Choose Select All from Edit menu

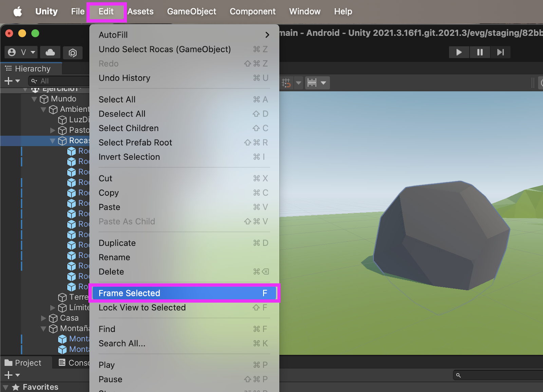(184, 99)
